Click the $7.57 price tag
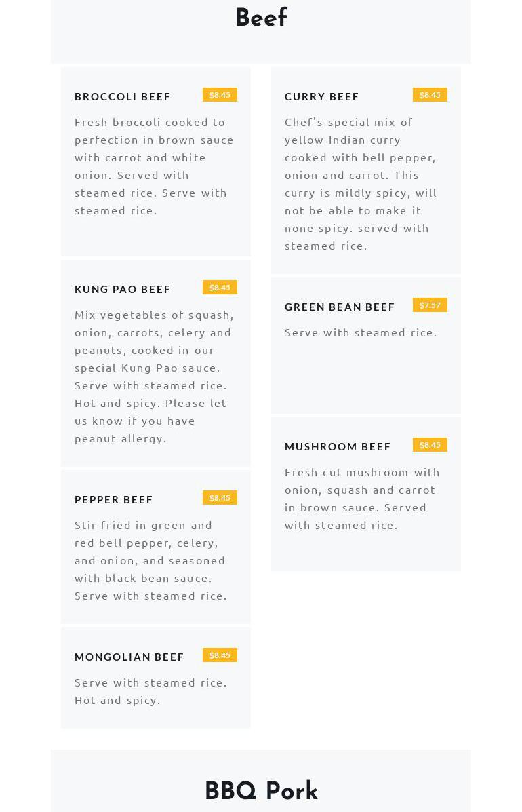The width and height of the screenshot is (522, 812). 430,305
